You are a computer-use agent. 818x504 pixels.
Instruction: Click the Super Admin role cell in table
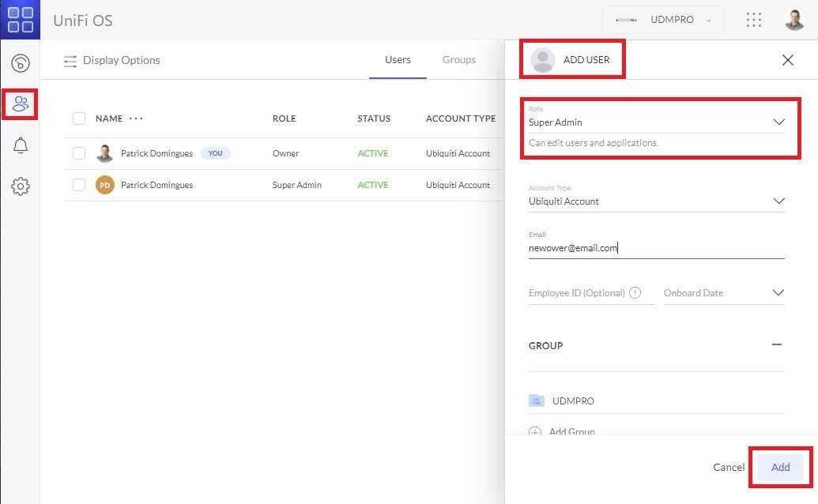(x=297, y=185)
